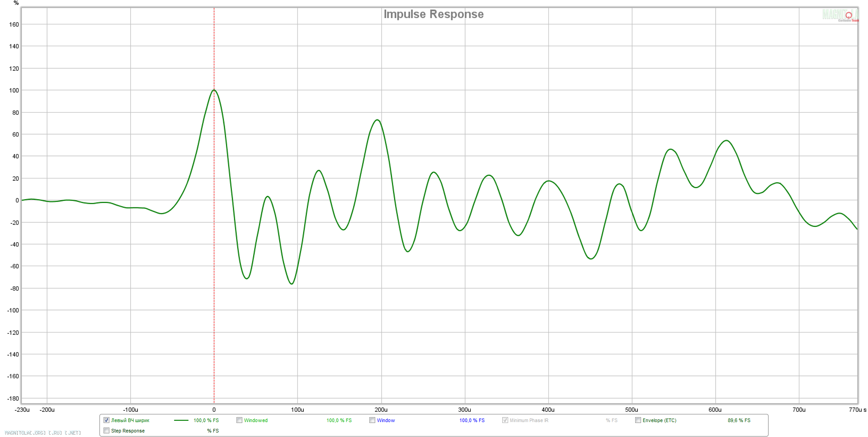Enable the Envelope (ETC) checkbox
Screen dimensions: 868x437
638,420
